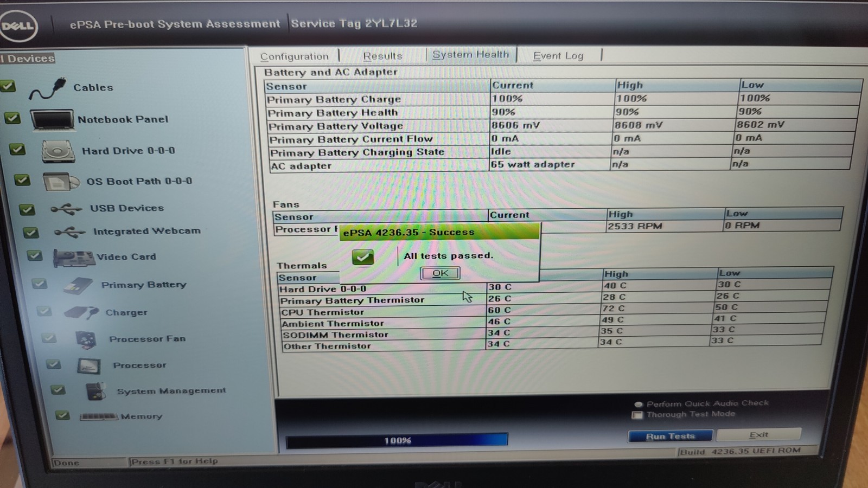Click the Primary Battery Health row
The height and width of the screenshot is (488, 868).
pyautogui.click(x=563, y=112)
